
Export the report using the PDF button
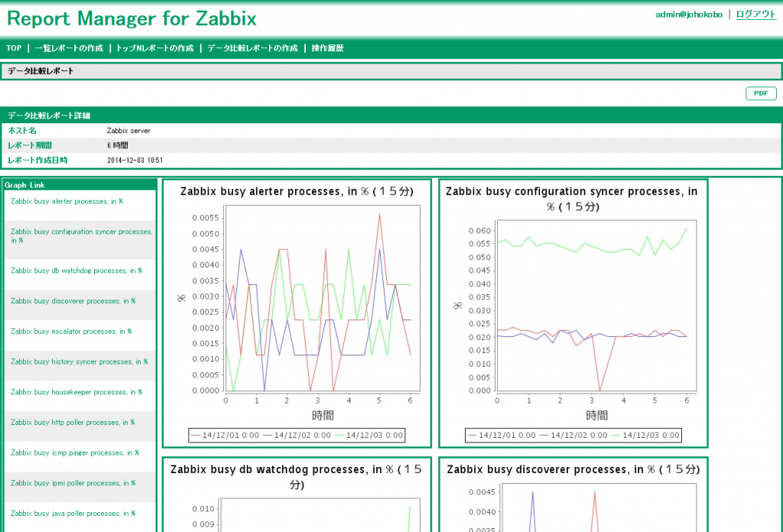click(760, 92)
